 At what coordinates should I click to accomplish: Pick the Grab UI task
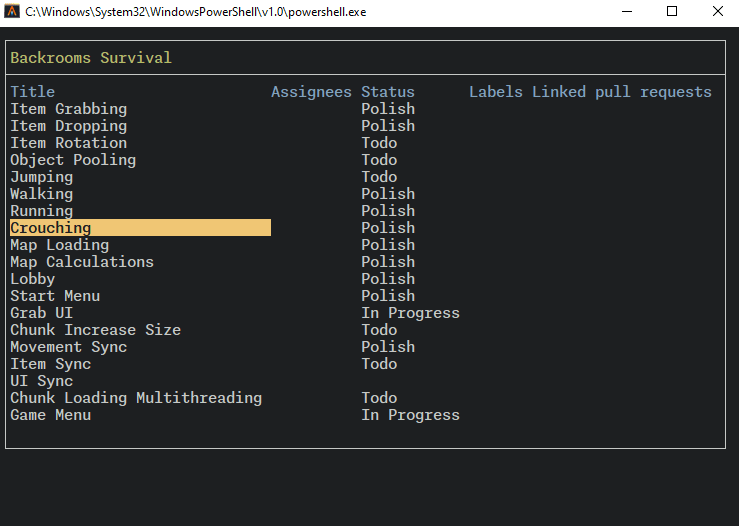click(41, 313)
